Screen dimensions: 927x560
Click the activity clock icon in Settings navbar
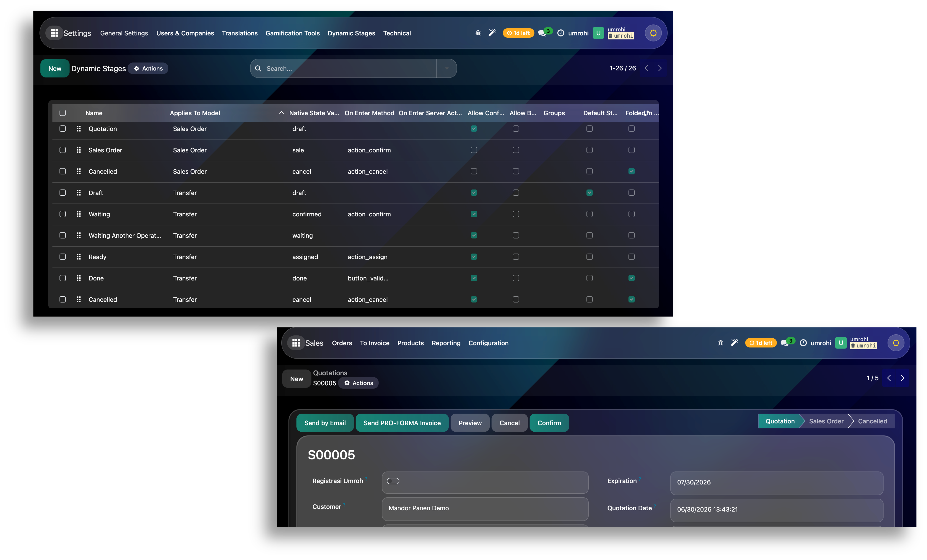[561, 33]
